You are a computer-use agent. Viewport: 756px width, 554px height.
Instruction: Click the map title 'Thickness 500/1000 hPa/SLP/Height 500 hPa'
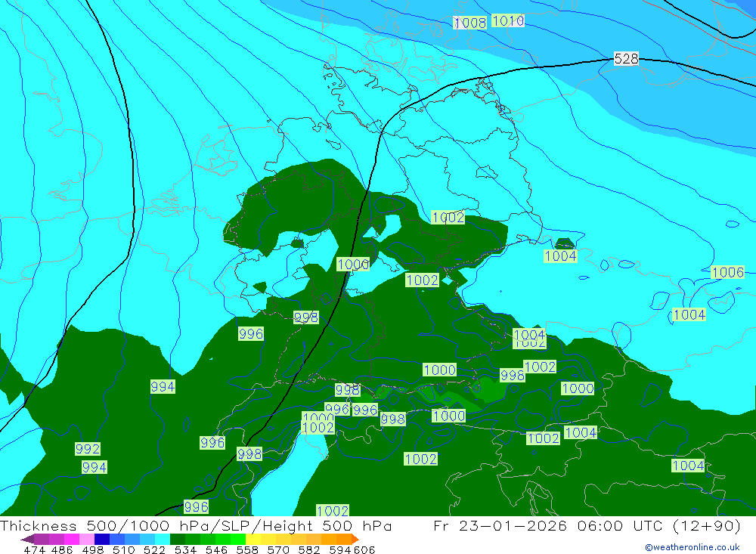coord(196,525)
